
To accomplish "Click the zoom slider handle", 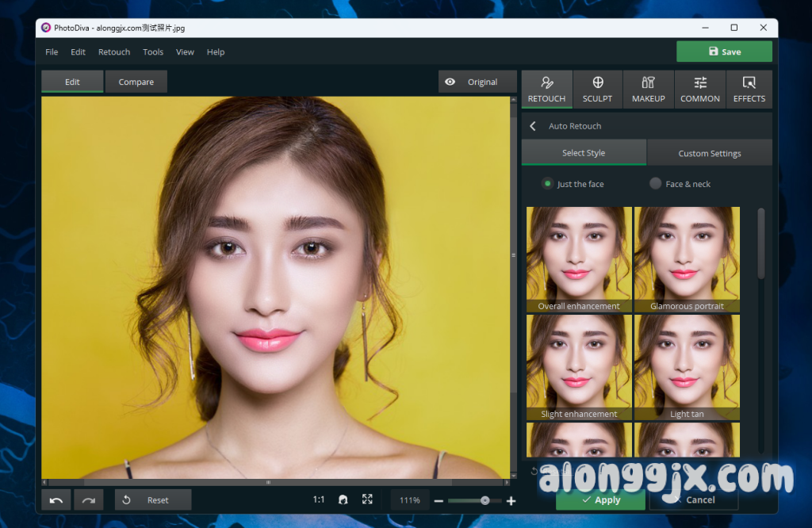I will pyautogui.click(x=485, y=500).
